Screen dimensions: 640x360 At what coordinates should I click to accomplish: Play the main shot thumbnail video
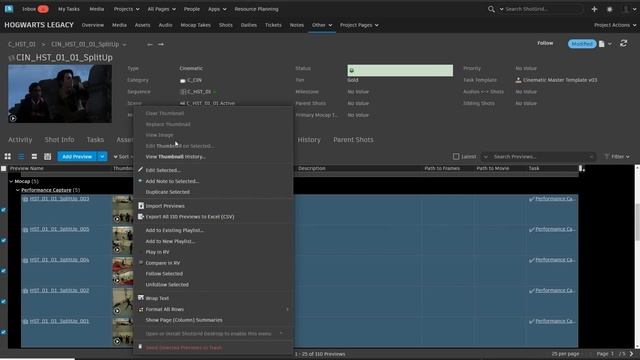coord(13,118)
